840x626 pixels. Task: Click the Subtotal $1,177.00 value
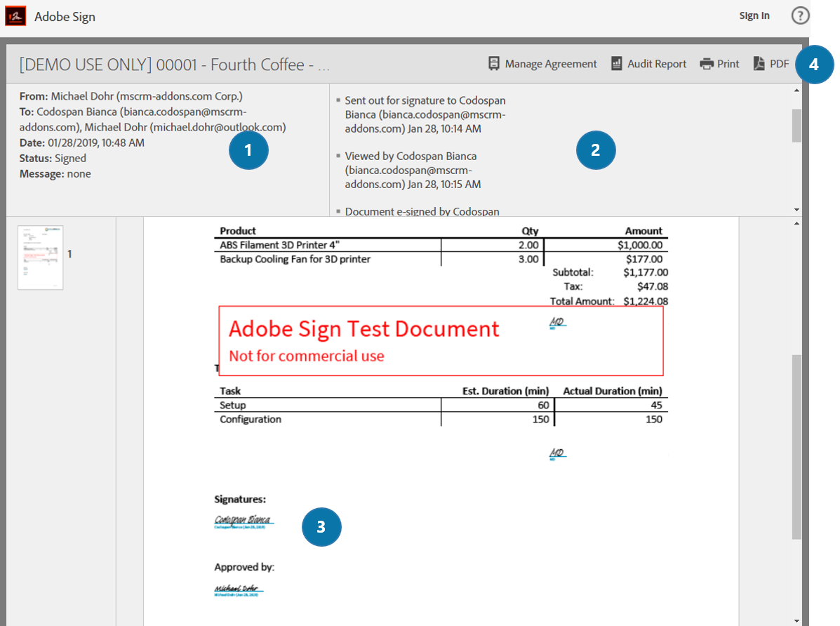click(646, 272)
